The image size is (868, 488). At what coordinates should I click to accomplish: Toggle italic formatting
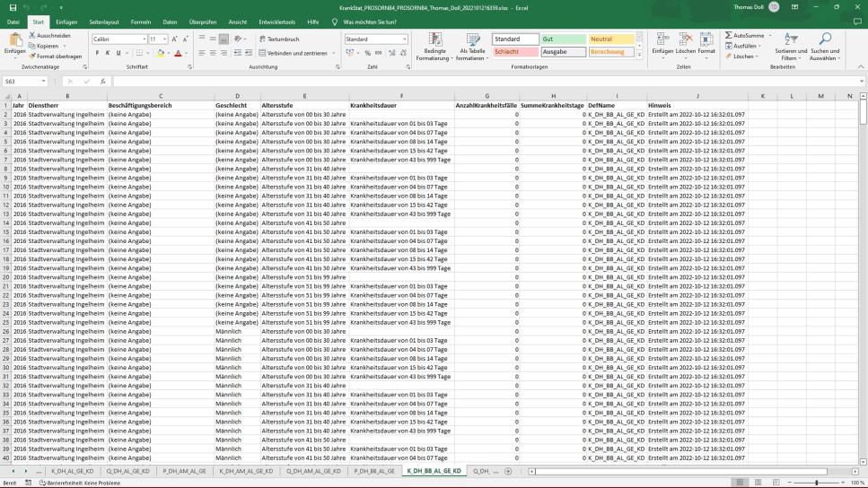(107, 53)
